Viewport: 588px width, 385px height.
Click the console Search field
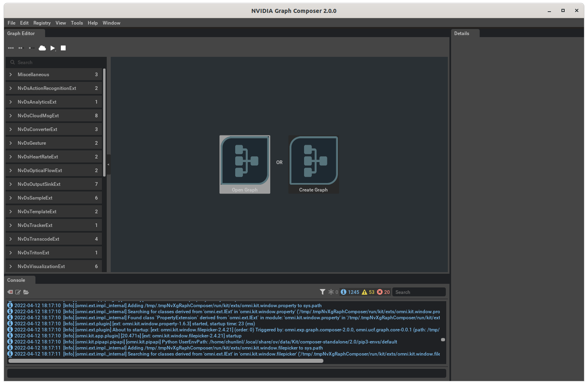click(x=419, y=291)
